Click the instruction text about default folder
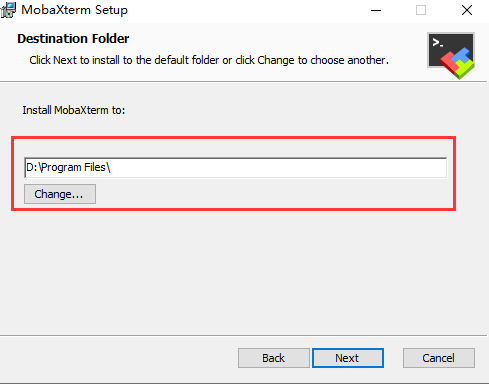The width and height of the screenshot is (489, 384). (x=209, y=60)
